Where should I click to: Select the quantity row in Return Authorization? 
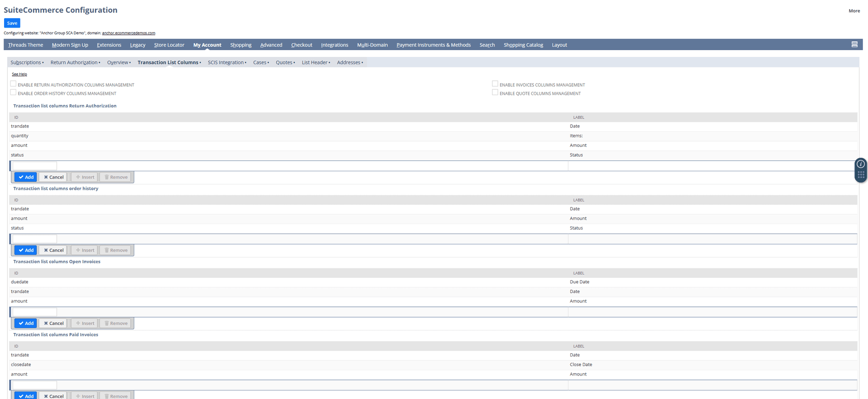pyautogui.click(x=433, y=136)
